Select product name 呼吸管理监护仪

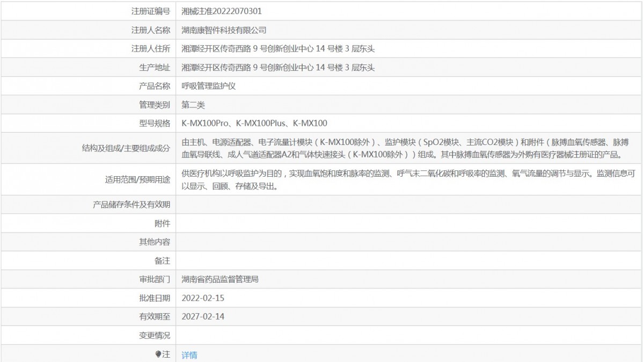[x=209, y=86]
